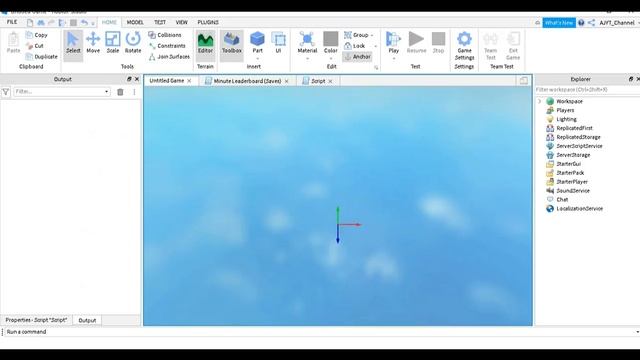640x360 pixels.
Task: Click the undo arrow icon
Action: point(84,22)
